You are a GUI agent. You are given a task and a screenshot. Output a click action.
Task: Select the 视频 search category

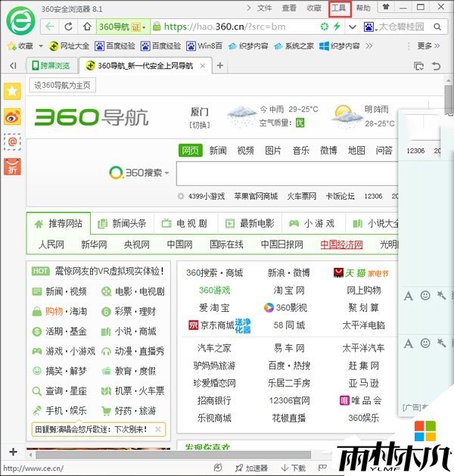pos(245,151)
